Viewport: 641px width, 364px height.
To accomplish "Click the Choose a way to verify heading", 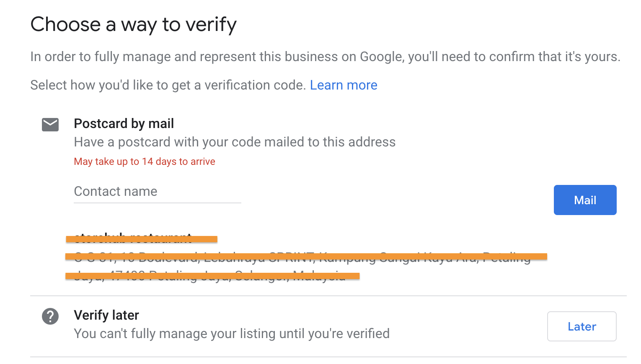I will (x=134, y=25).
